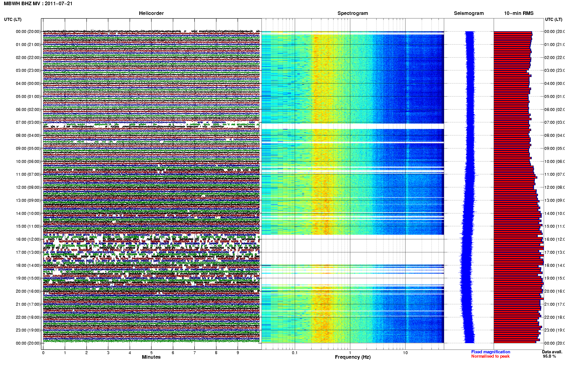Click minute tick label '5' under helicorder
Image resolution: width=588 pixels, height=368 pixels.
[151, 353]
